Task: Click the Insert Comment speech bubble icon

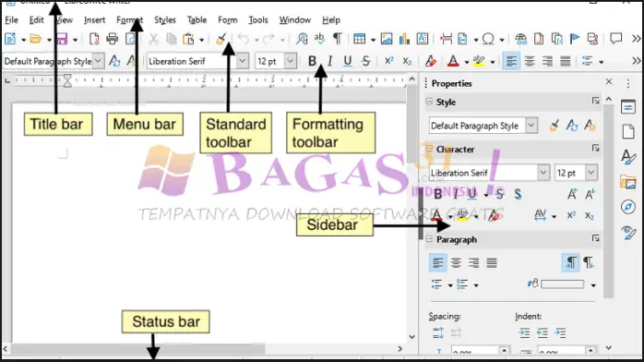Action: [x=615, y=39]
